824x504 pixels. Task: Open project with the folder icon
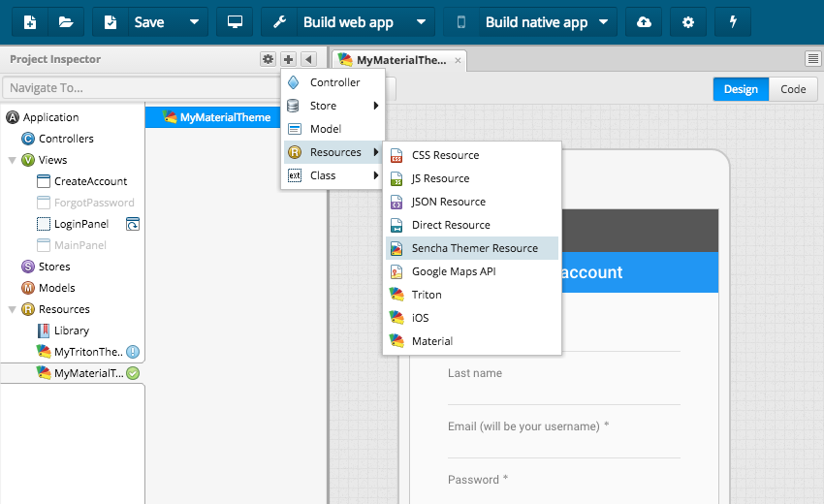point(65,22)
